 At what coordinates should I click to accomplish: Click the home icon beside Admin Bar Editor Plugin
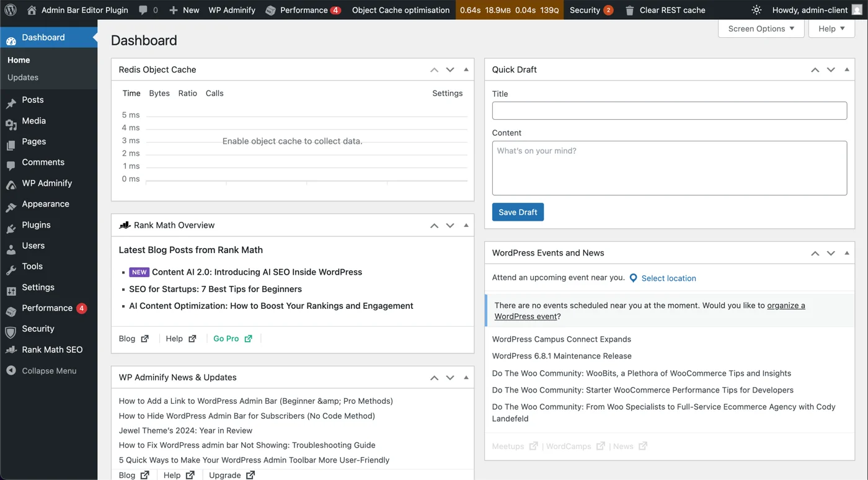click(32, 10)
